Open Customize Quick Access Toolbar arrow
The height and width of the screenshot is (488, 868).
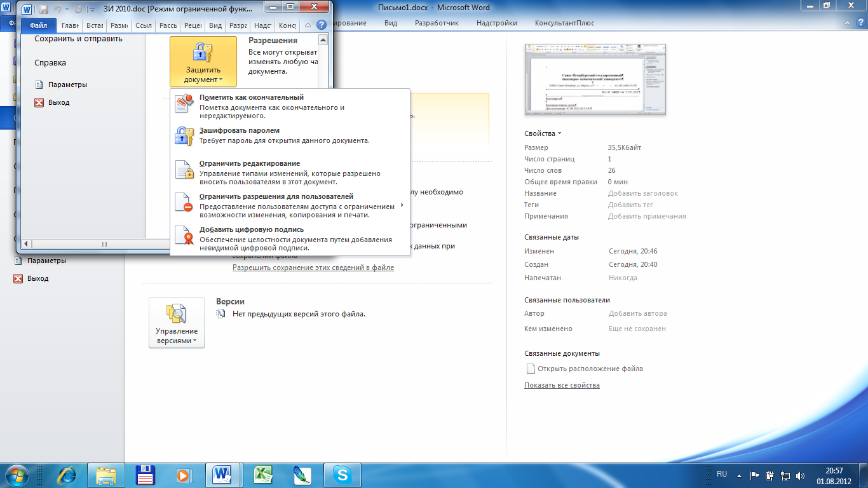(93, 10)
